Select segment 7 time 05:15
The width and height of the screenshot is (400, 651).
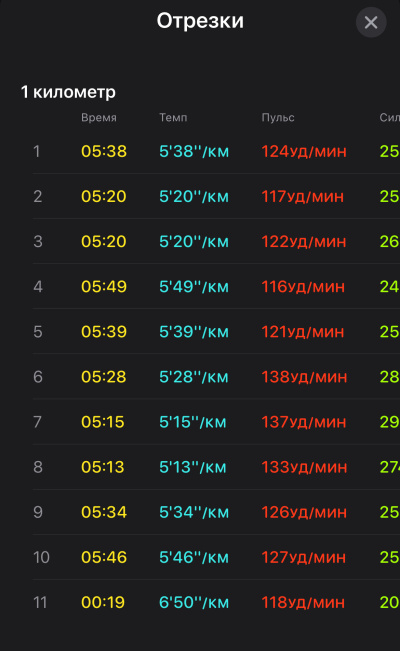click(x=103, y=422)
